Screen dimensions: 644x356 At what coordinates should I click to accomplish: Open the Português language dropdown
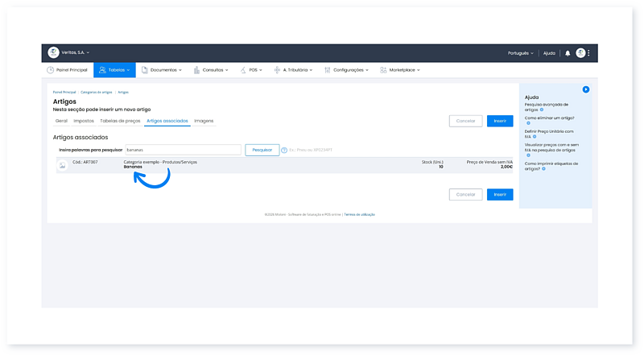click(520, 53)
